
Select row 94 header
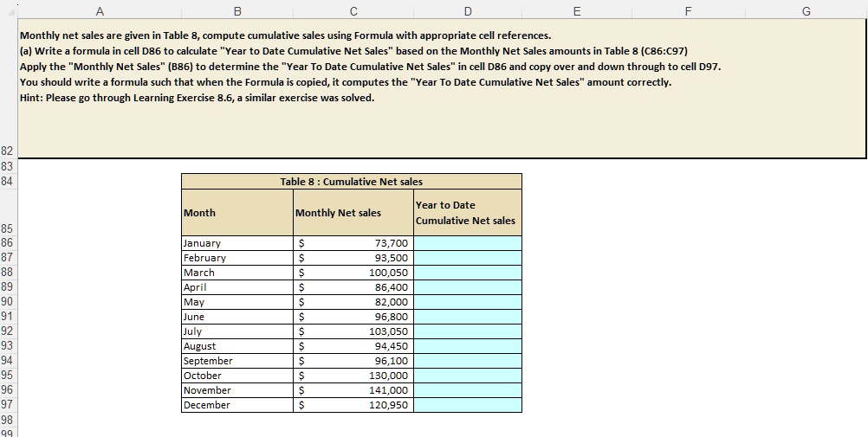9,360
